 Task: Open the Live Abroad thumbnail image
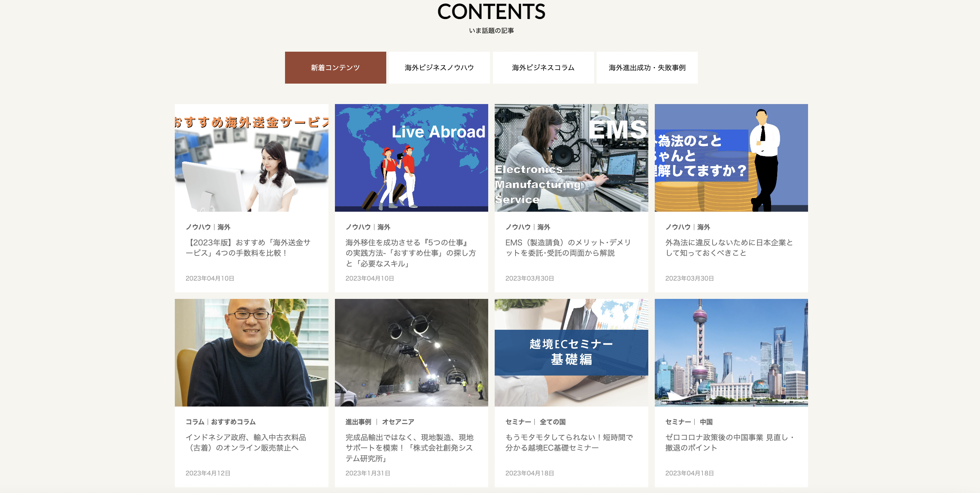click(411, 158)
